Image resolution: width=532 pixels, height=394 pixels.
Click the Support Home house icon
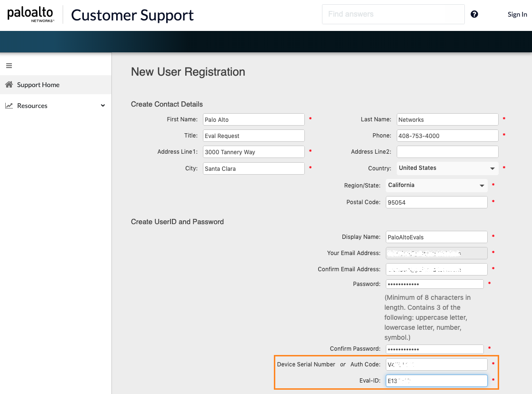tap(9, 84)
